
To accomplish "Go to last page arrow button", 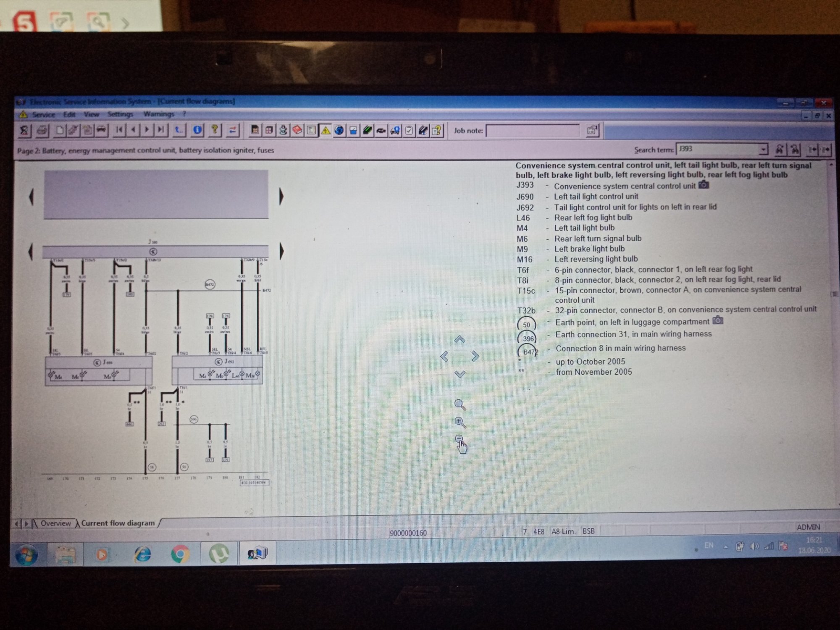I will [161, 130].
